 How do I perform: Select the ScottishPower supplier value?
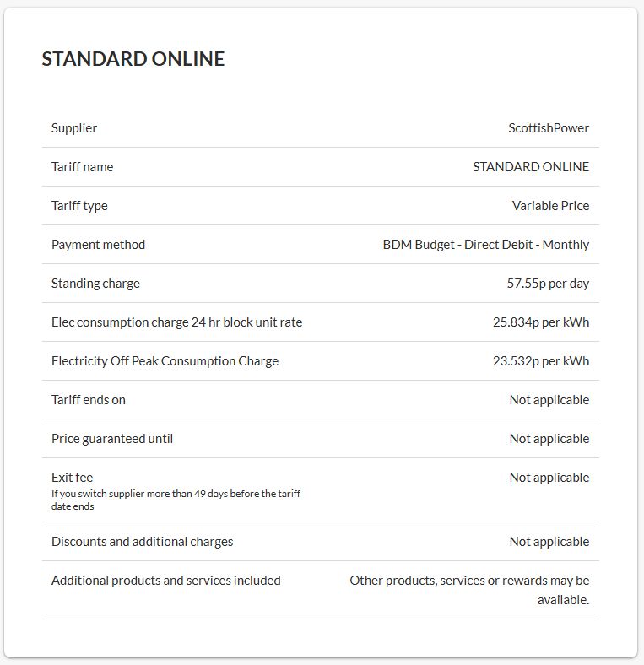[x=549, y=128]
